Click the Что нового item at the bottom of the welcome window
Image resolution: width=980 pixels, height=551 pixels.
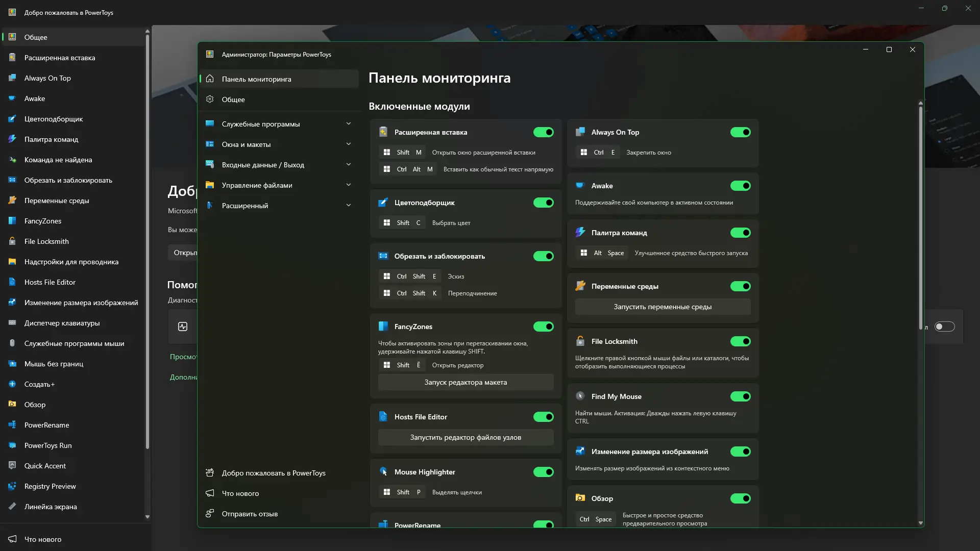(x=43, y=539)
